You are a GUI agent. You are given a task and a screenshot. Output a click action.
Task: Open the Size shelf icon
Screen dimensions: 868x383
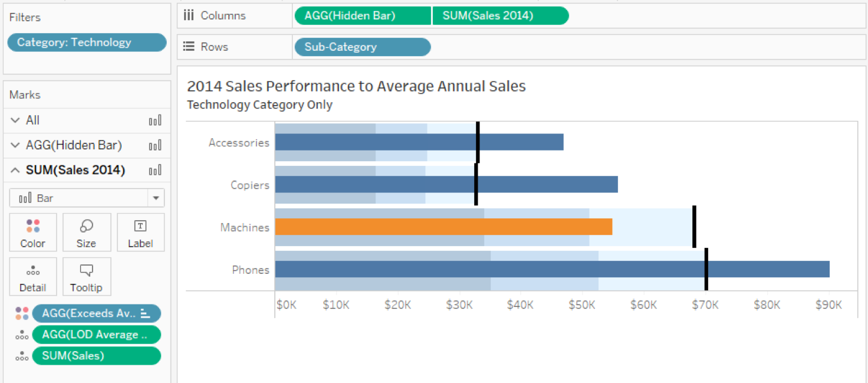pyautogui.click(x=86, y=232)
